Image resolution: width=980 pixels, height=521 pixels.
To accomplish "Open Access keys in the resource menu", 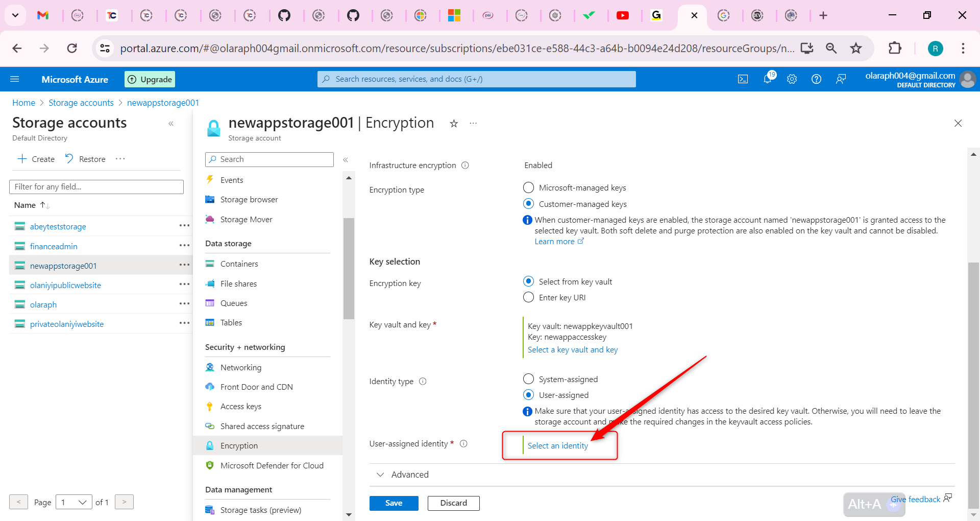I will pyautogui.click(x=241, y=406).
